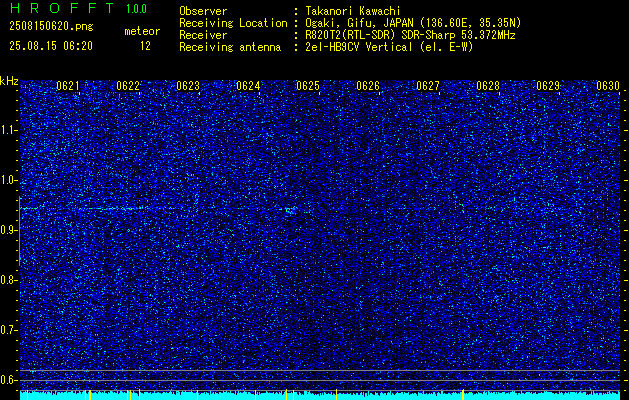Image resolution: width=629 pixels, height=400 pixels.
Task: Click the 0623 time label
Action: (188, 86)
